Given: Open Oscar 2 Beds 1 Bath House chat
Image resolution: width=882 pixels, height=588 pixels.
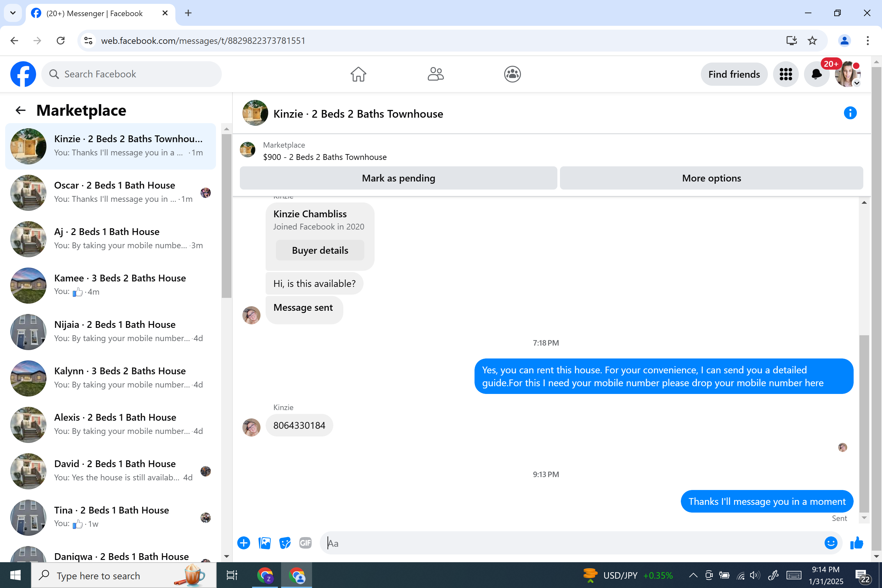Looking at the screenshot, I should 111,193.
